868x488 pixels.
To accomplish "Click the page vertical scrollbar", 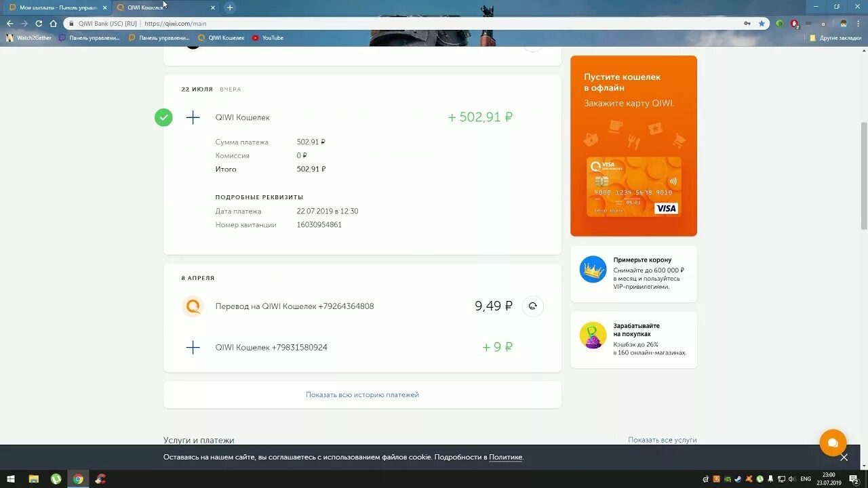I will point(864,176).
